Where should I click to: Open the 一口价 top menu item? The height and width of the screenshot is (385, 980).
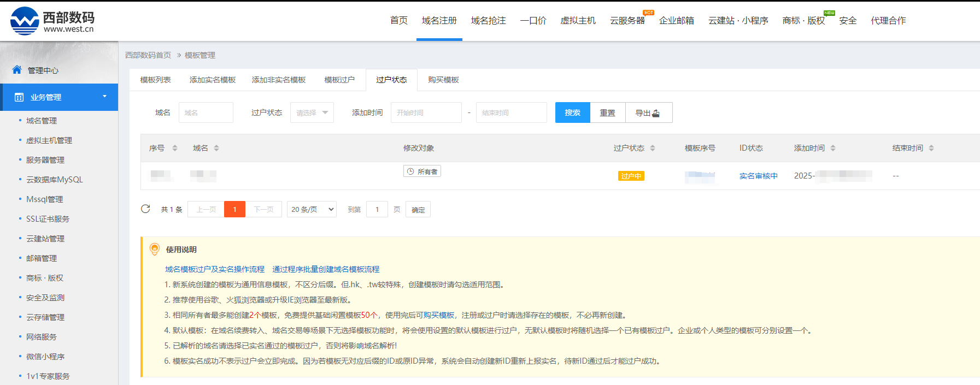533,20
